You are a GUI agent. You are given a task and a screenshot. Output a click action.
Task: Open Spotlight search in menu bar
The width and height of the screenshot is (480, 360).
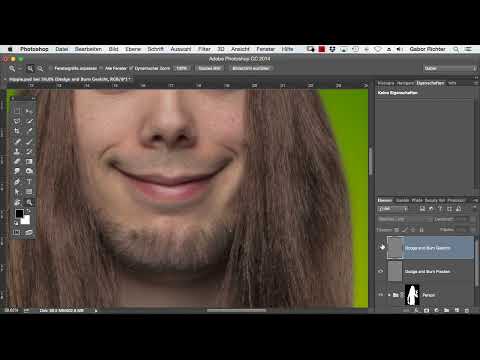click(456, 49)
